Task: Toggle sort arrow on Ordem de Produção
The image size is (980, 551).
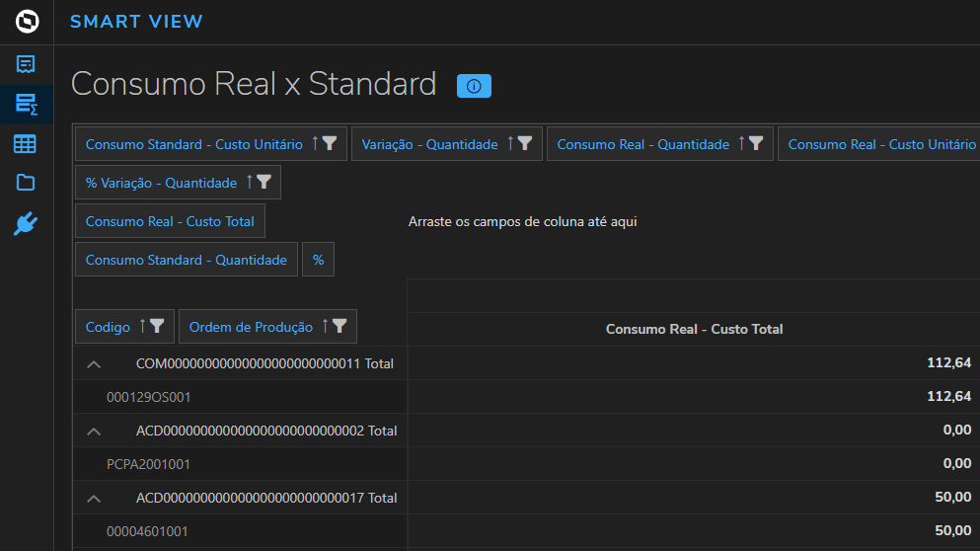Action: pyautogui.click(x=325, y=327)
